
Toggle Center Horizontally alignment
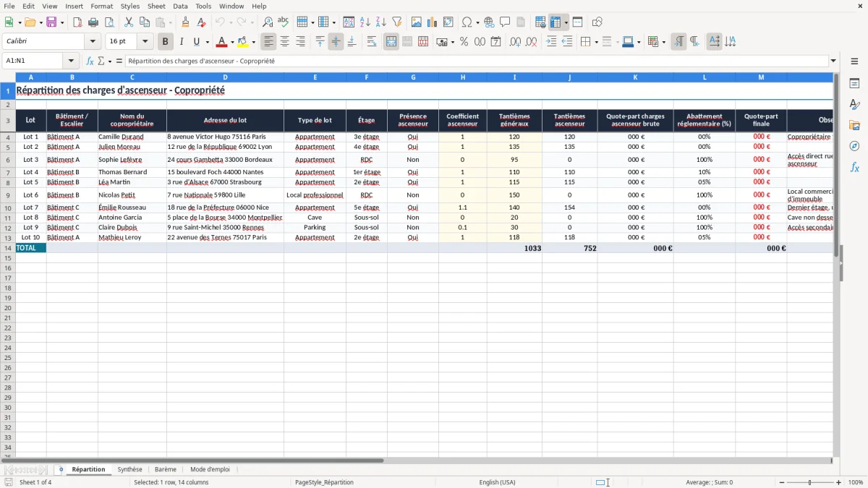(285, 42)
